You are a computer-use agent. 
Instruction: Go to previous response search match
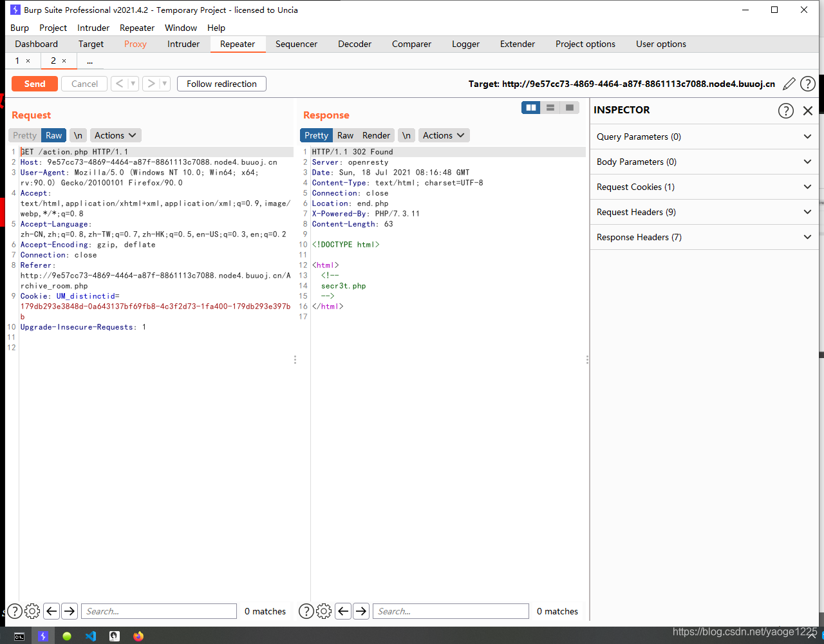343,611
